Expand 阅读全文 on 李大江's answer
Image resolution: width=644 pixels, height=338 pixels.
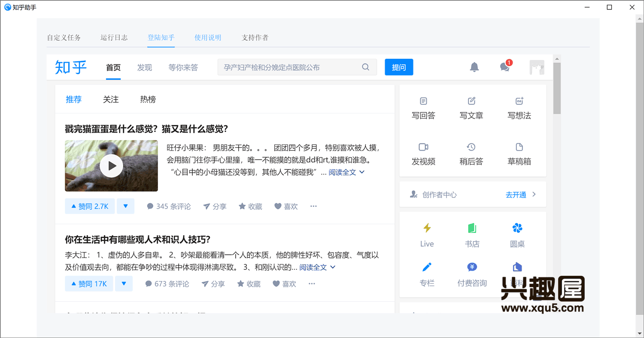tap(317, 267)
